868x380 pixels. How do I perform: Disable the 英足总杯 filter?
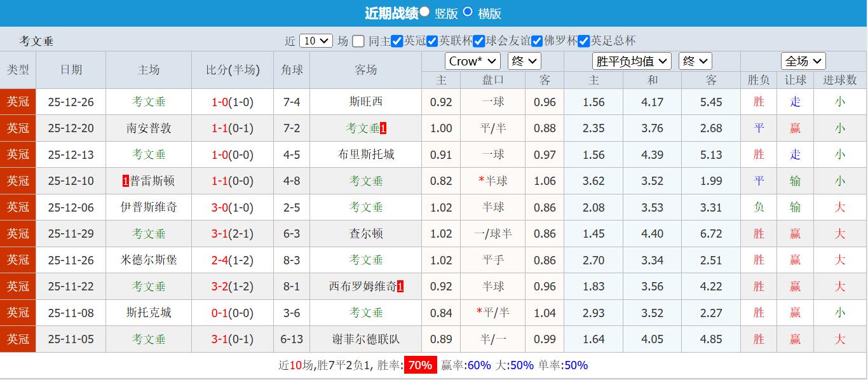tap(583, 40)
